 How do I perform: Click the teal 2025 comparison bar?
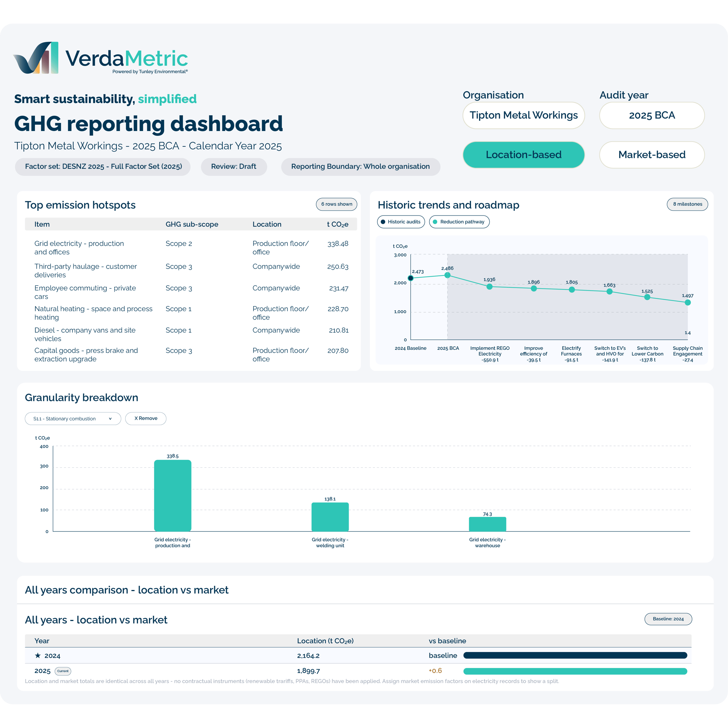pos(575,671)
